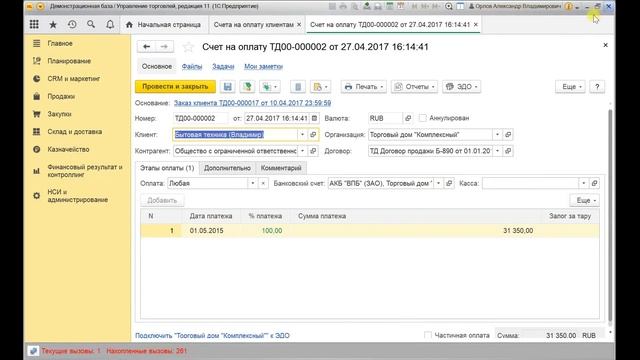Open the sections grid menu icon
This screenshot has width=640, height=360.
pyautogui.click(x=34, y=24)
